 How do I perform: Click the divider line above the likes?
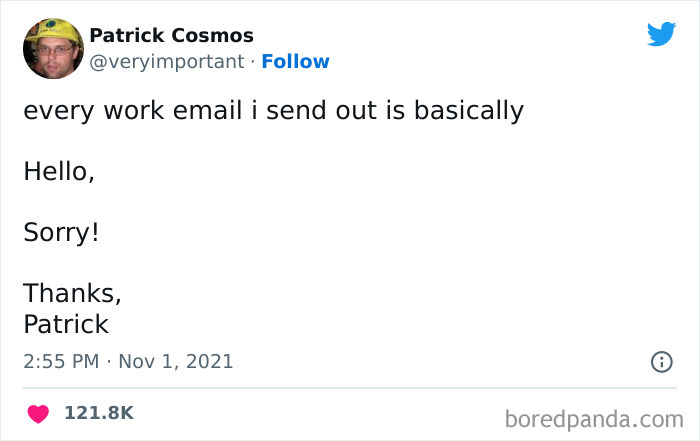[x=349, y=388]
